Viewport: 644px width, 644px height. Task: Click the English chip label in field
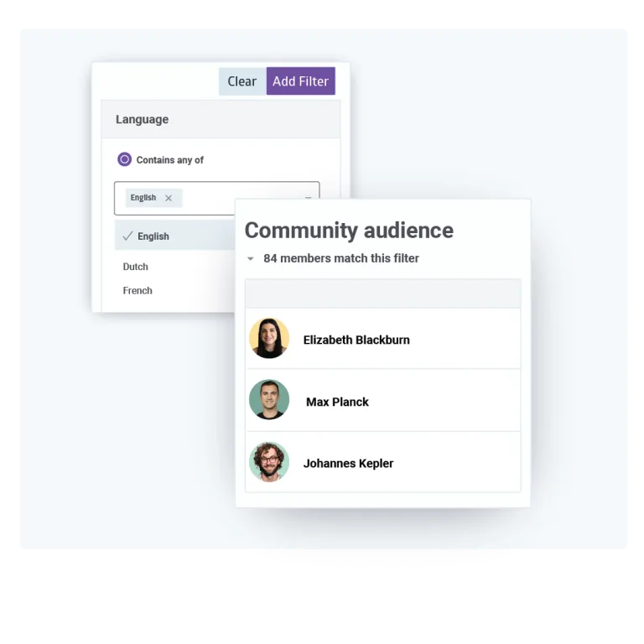(143, 198)
